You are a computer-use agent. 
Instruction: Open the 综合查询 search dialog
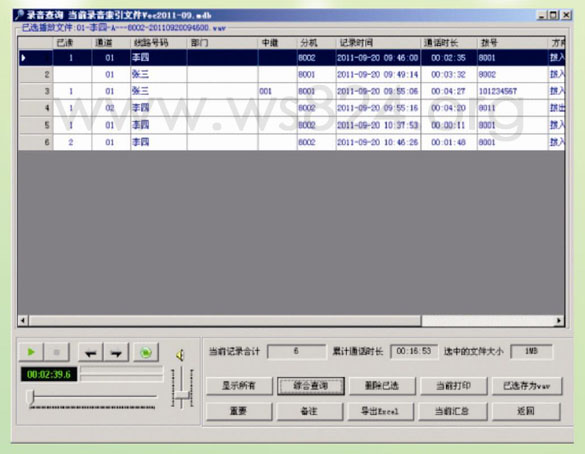tap(310, 385)
